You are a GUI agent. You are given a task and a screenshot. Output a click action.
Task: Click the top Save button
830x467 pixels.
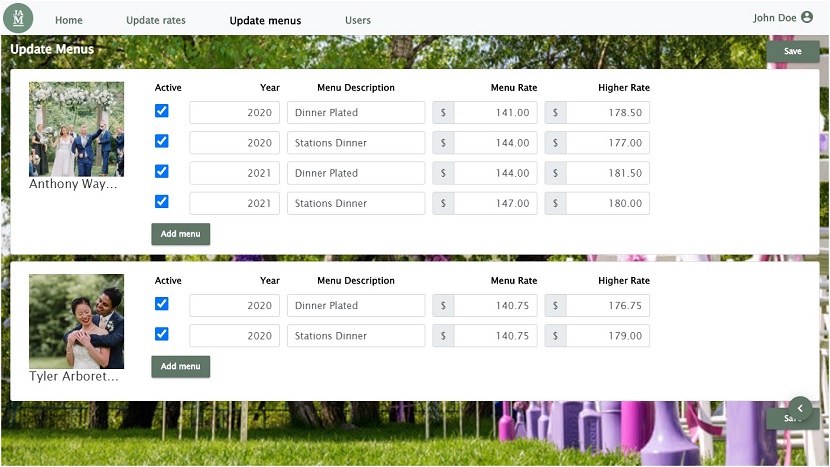click(792, 51)
